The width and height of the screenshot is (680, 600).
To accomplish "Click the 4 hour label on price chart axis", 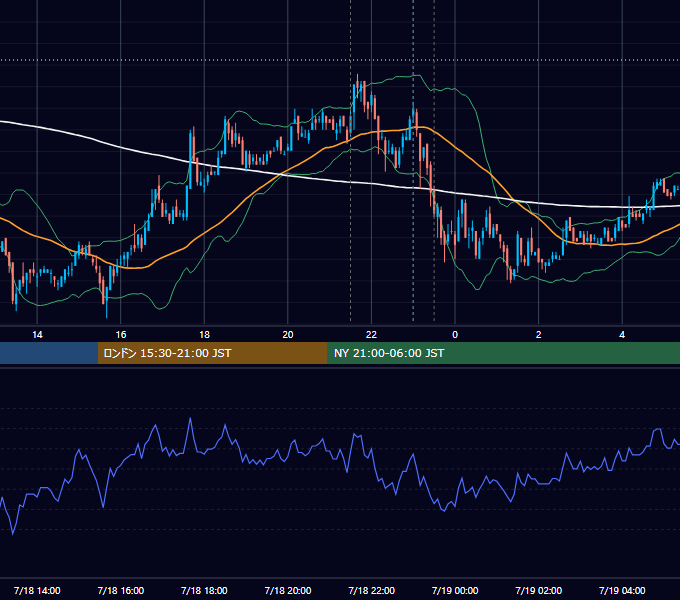I will [622, 335].
